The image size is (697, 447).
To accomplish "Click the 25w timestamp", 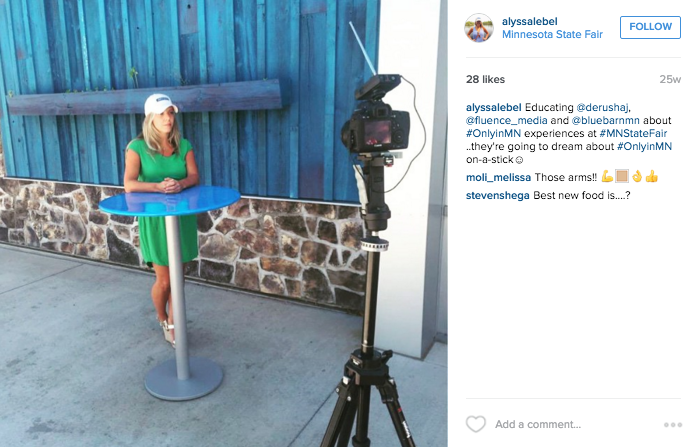I will (670, 80).
